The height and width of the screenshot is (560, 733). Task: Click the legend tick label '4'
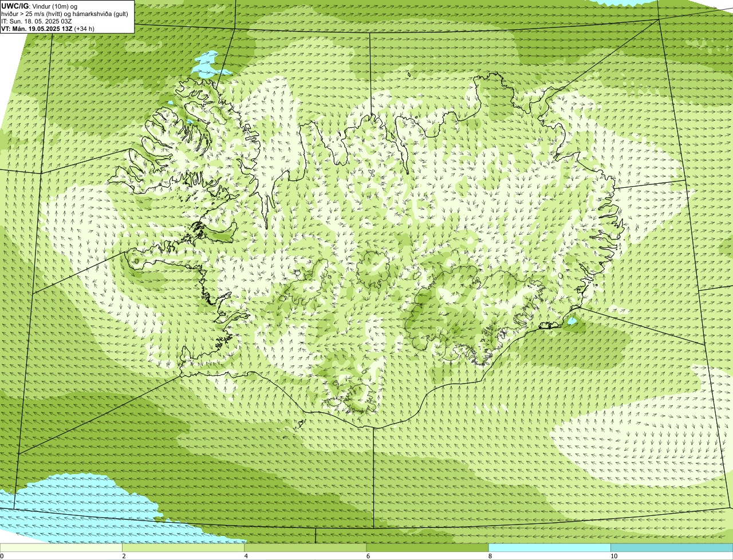[x=246, y=556]
